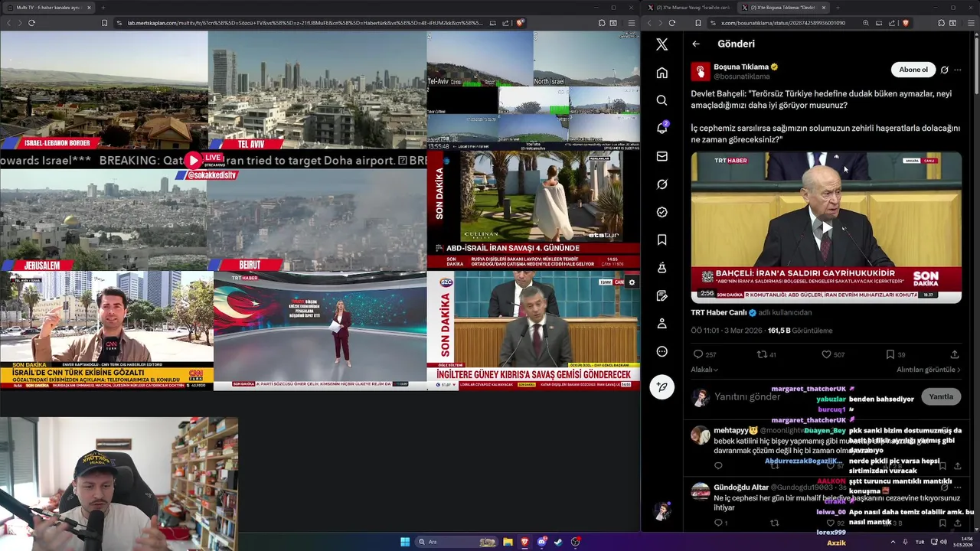Click the Brave shield icon in the right window
Viewport: 980px width, 551px height.
905,23
